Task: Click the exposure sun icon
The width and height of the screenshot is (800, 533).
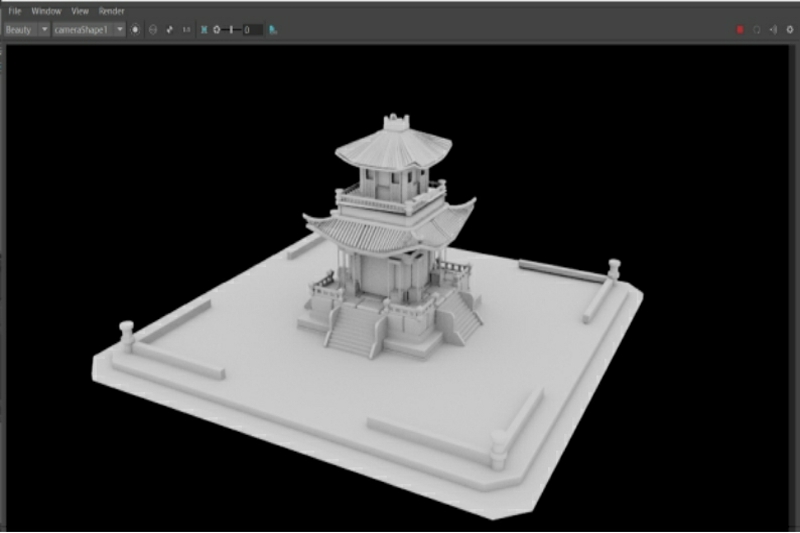Action: click(x=216, y=30)
